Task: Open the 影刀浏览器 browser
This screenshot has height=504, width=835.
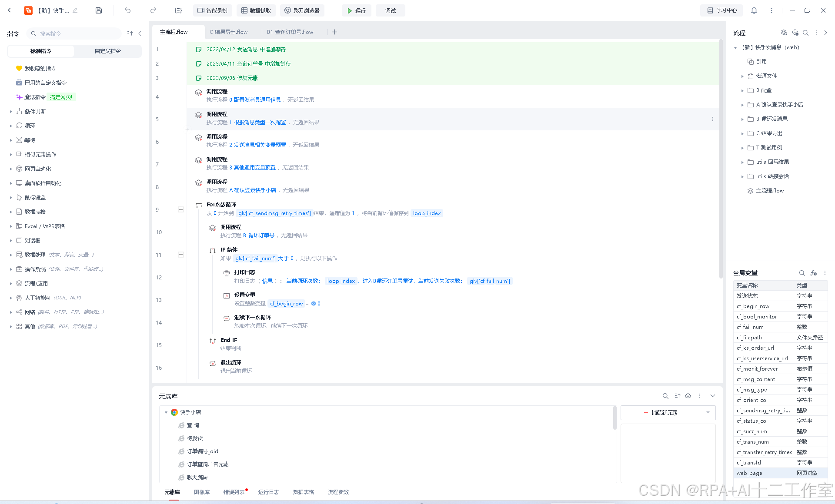Action: click(302, 10)
